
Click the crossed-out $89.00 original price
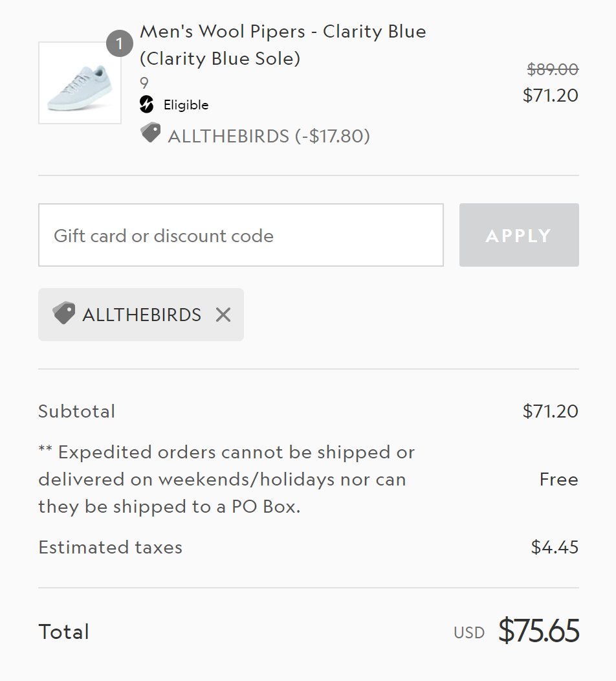click(x=553, y=69)
